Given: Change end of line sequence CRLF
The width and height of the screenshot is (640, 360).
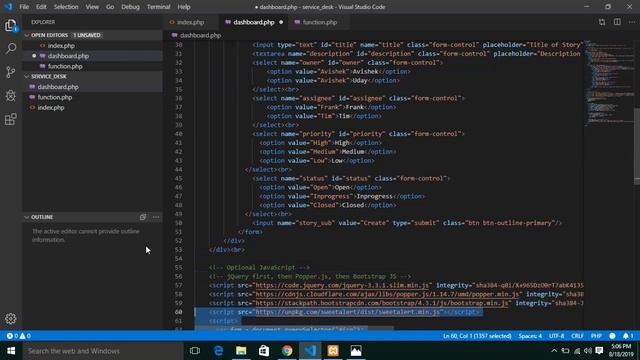Looking at the screenshot, I should 577,336.
